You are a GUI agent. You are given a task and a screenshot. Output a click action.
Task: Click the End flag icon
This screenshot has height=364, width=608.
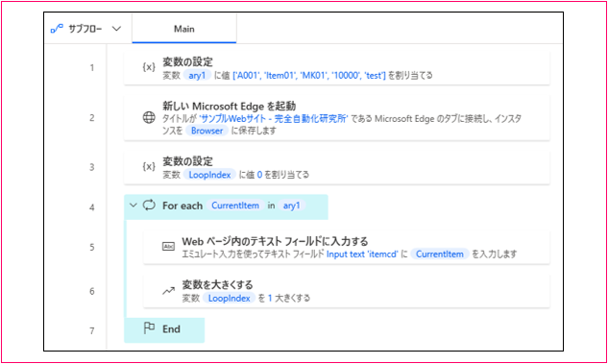coord(149,328)
